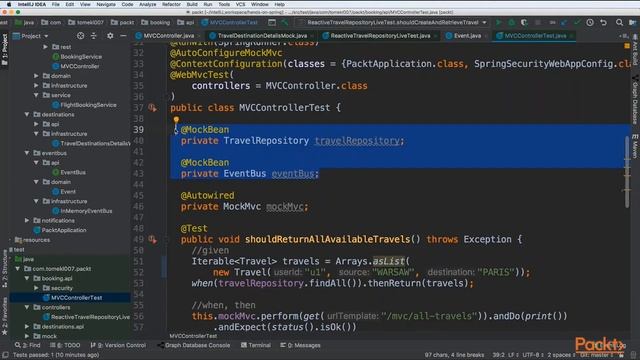The width and height of the screenshot is (640, 360).
Task: Update project with the blue VCS arrow
Action: (564, 22)
